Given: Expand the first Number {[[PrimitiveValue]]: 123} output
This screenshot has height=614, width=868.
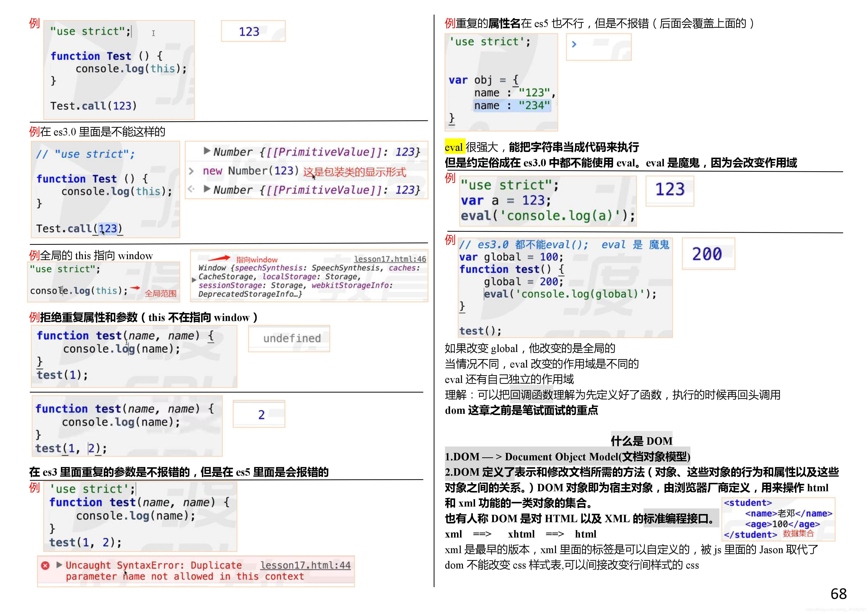Looking at the screenshot, I should [x=207, y=151].
